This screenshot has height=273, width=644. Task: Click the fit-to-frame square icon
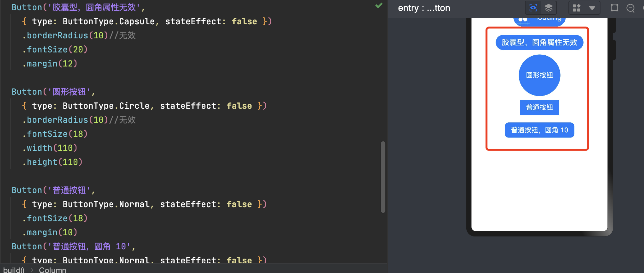(615, 8)
